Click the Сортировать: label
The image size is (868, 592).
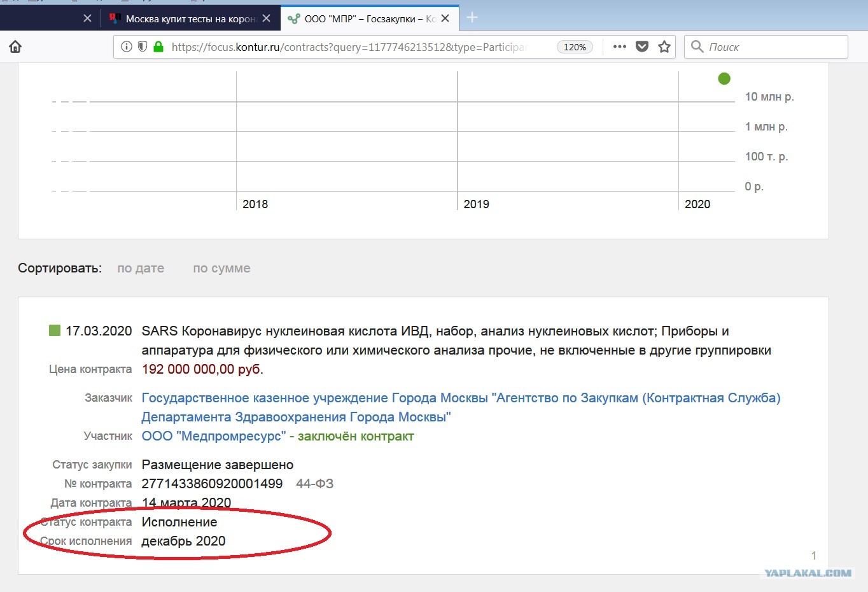tap(60, 268)
